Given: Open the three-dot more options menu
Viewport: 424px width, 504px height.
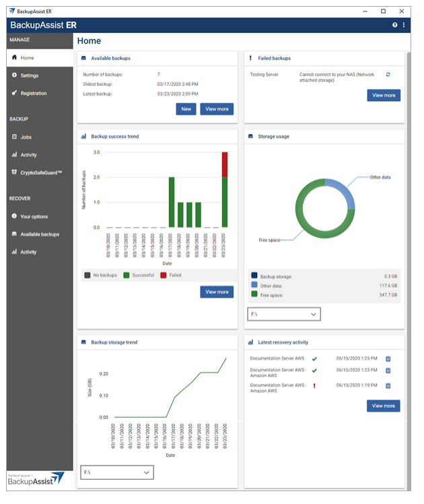Looking at the screenshot, I should coord(404,25).
